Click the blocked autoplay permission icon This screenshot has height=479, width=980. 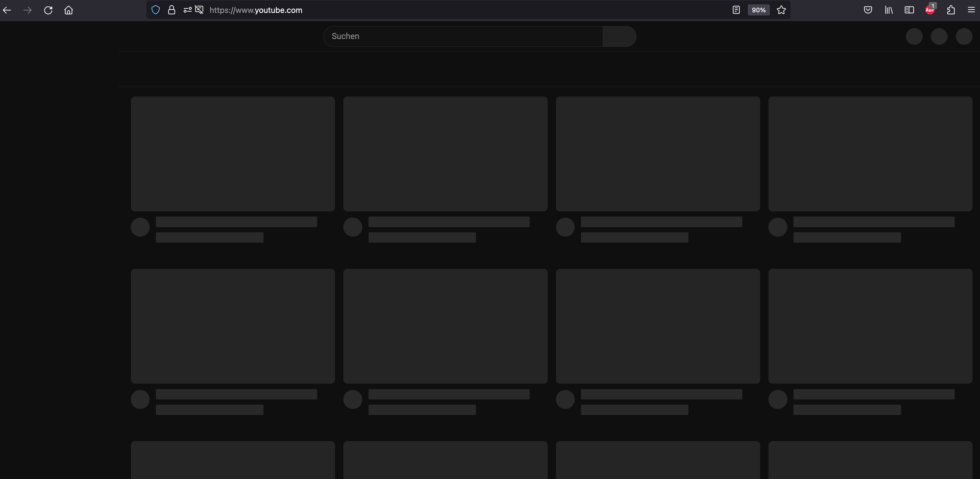pos(199,10)
